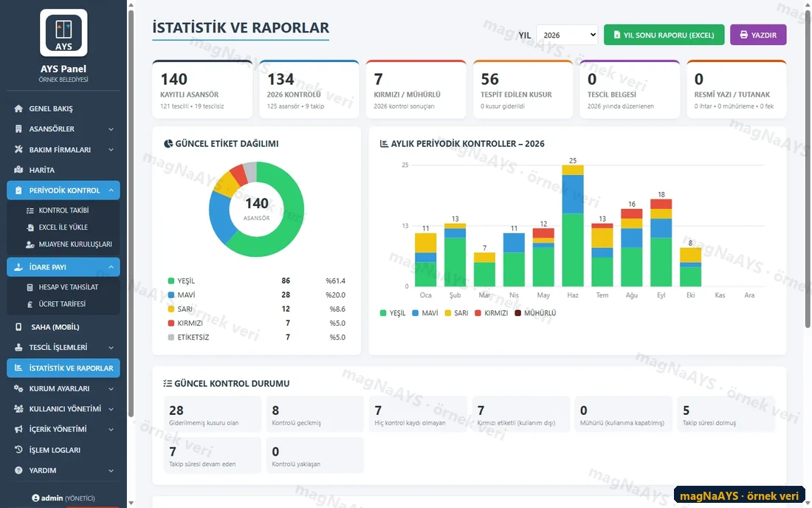
Task: Click the Muayene Kuruluşları user icon
Action: (x=30, y=244)
